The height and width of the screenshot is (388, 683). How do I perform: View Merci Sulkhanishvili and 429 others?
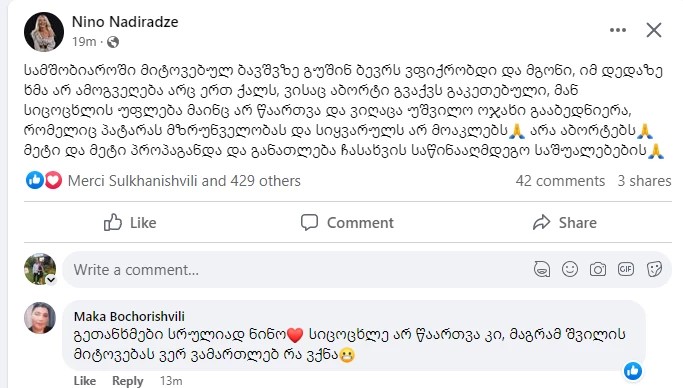(x=184, y=181)
